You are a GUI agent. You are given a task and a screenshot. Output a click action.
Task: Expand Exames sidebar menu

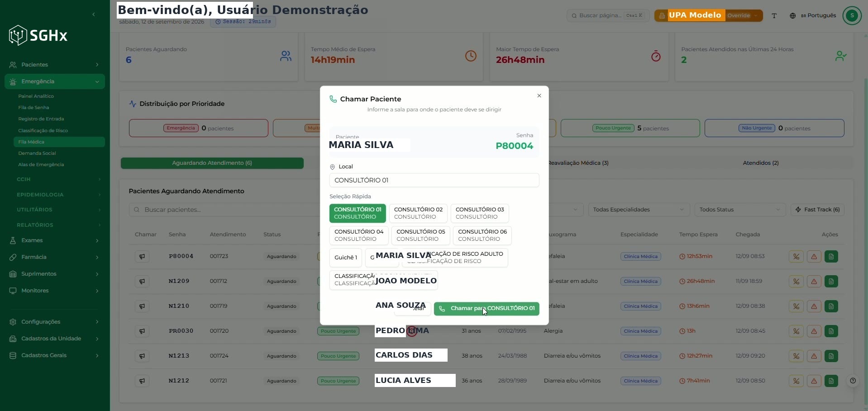click(x=55, y=240)
